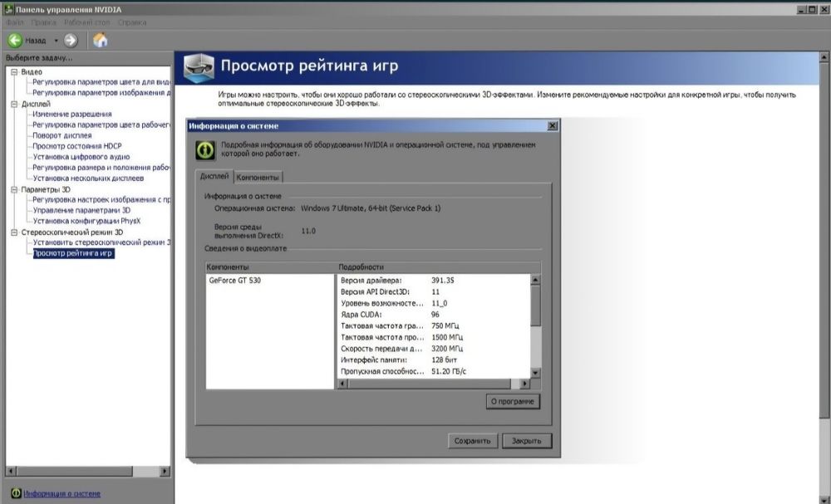Close the Информация о системе dialog
Image resolution: width=831 pixels, height=504 pixels.
[553, 125]
